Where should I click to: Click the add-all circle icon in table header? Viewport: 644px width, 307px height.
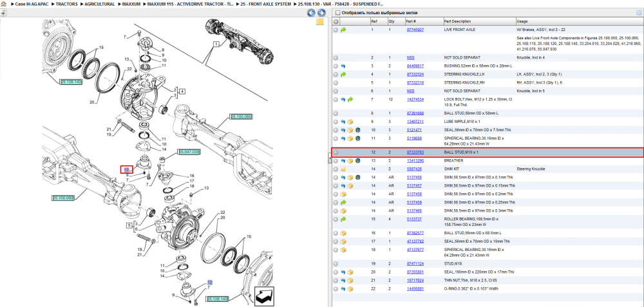336,21
